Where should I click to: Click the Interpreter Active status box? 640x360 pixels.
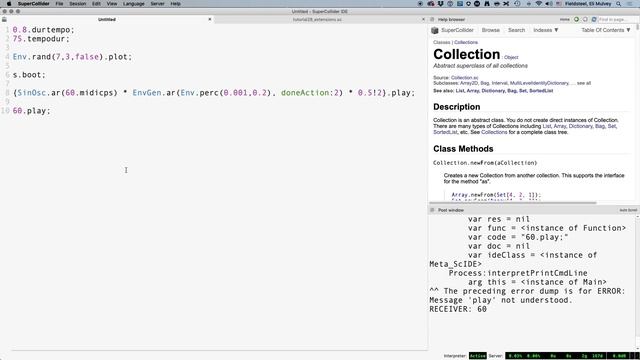coord(478,356)
